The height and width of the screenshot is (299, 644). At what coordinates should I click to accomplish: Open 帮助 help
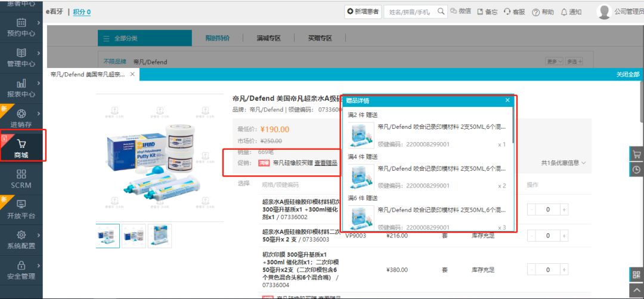tap(543, 12)
